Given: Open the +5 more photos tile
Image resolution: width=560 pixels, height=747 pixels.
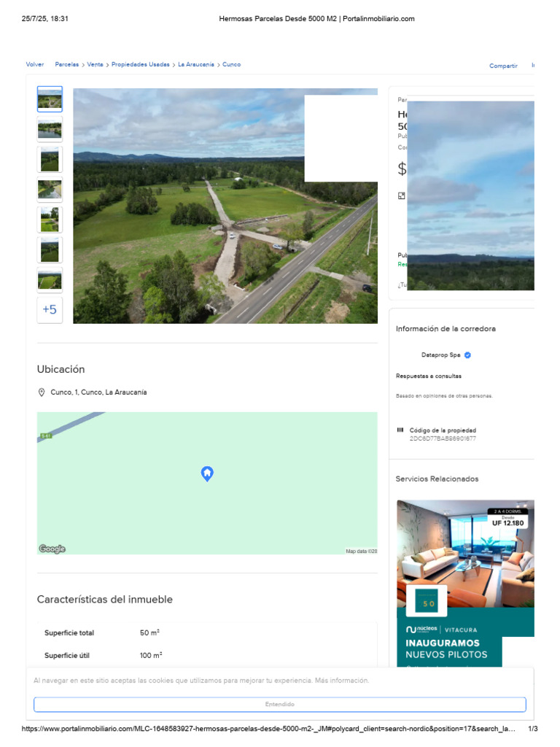Looking at the screenshot, I should [50, 309].
